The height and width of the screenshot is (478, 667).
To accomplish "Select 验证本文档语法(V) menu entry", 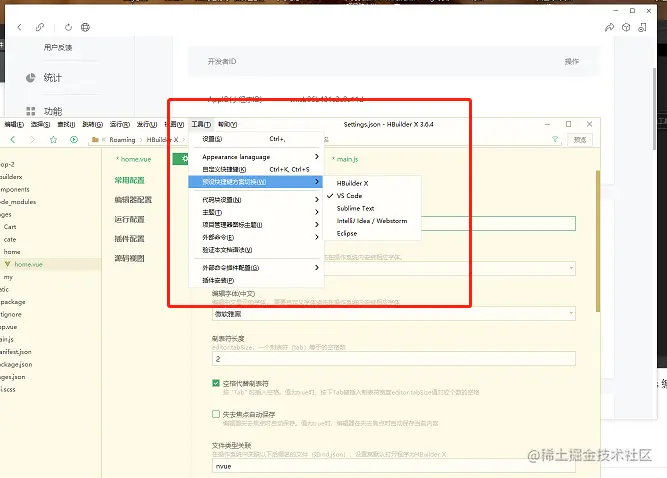I will pos(256,250).
